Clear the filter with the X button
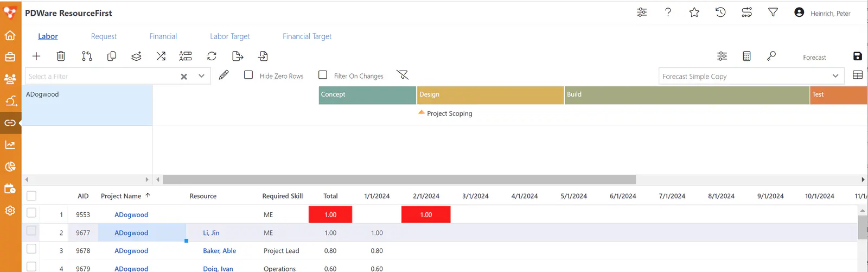The image size is (868, 272). coord(184,77)
